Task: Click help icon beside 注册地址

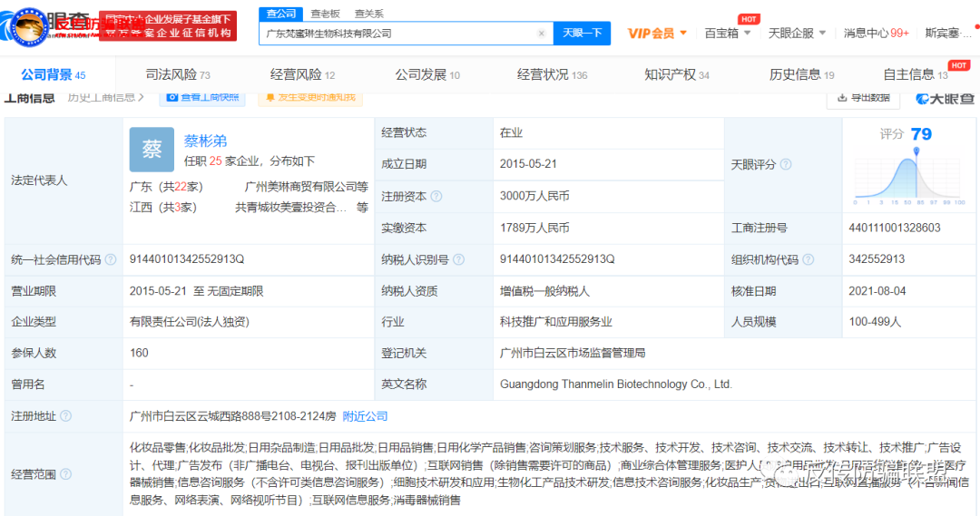Action: [x=65, y=416]
